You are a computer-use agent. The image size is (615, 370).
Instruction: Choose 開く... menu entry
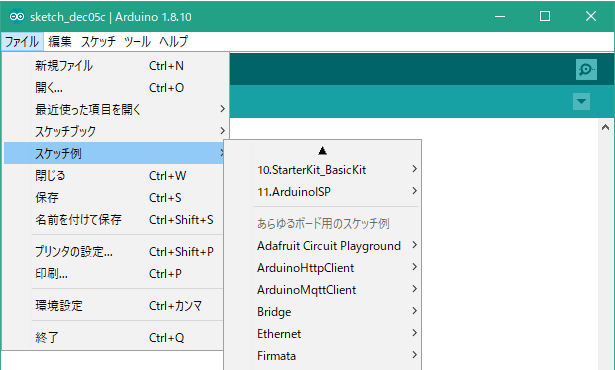(x=114, y=87)
